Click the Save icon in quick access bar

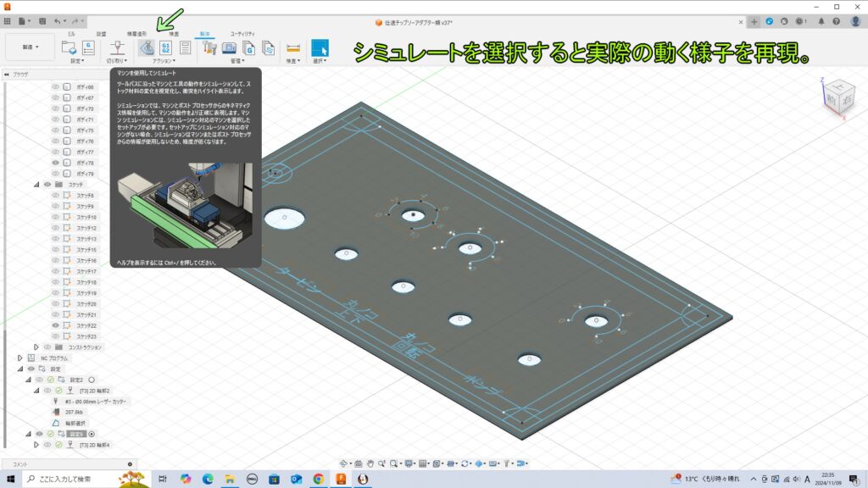pos(42,21)
